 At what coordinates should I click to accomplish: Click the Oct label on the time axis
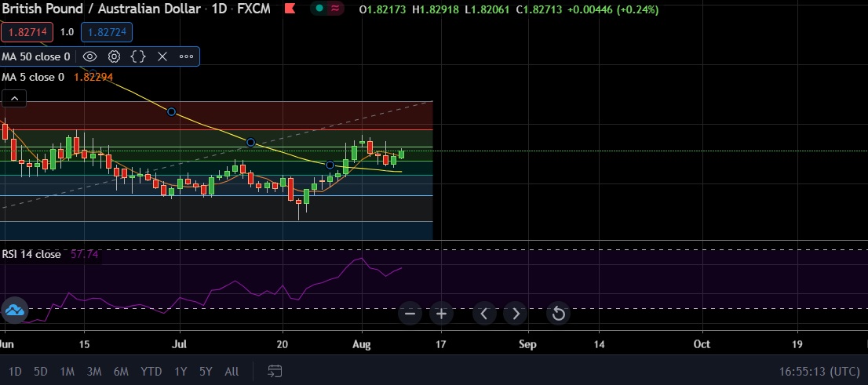[x=702, y=344]
